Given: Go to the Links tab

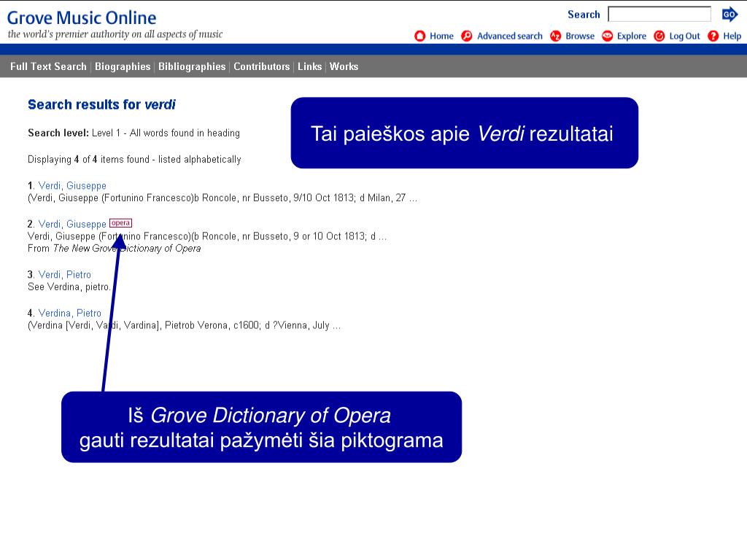Looking at the screenshot, I should (x=309, y=66).
